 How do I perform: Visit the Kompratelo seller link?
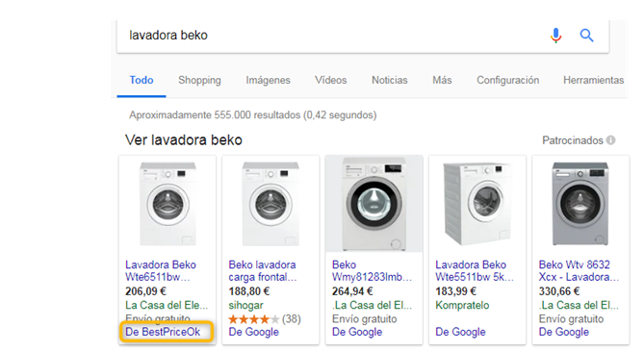point(462,306)
